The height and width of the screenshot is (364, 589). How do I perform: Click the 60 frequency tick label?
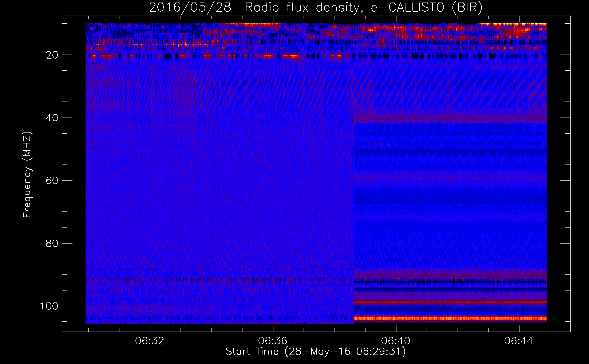52,181
